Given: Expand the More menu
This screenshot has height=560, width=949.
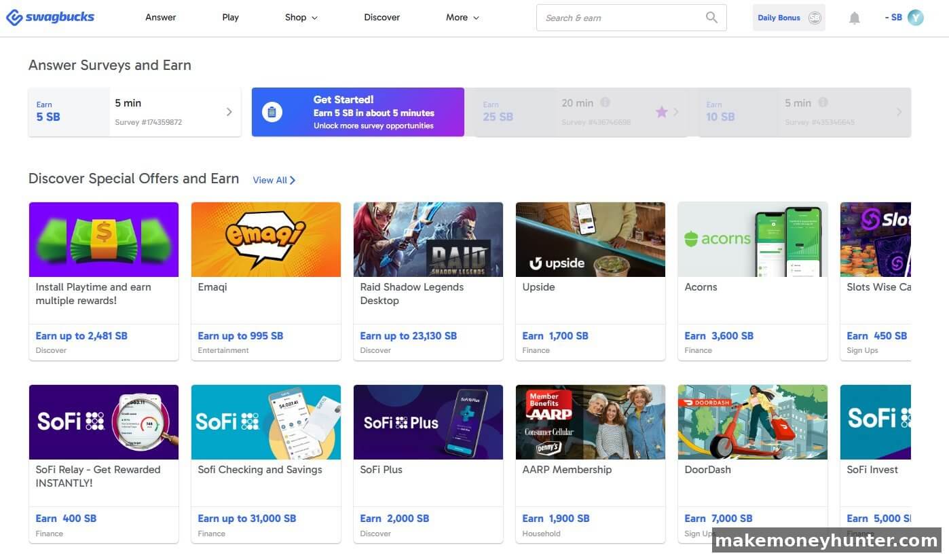Looking at the screenshot, I should pyautogui.click(x=462, y=18).
